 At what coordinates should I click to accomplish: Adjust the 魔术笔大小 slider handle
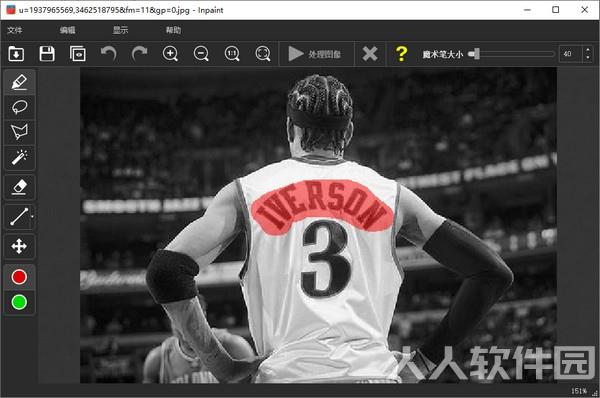click(x=474, y=54)
